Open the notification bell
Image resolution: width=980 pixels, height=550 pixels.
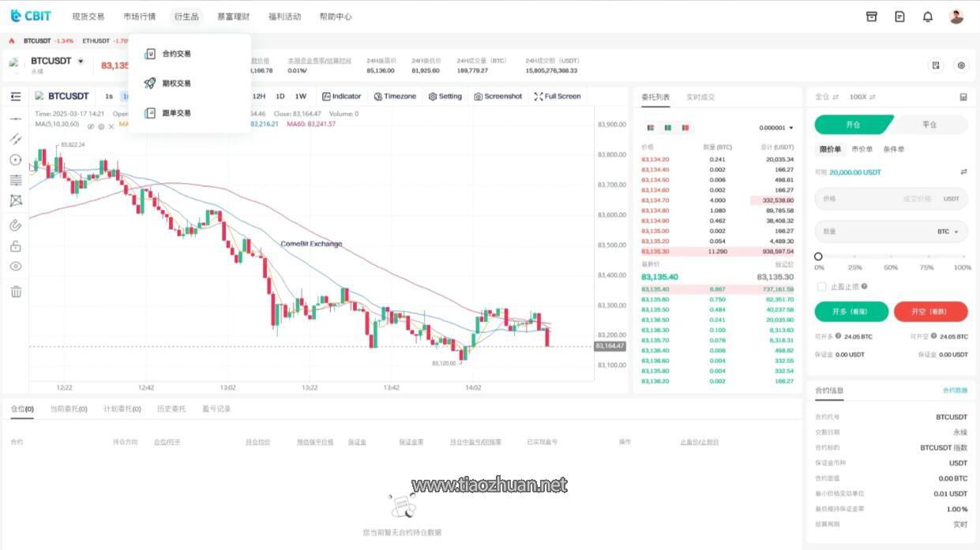[928, 16]
